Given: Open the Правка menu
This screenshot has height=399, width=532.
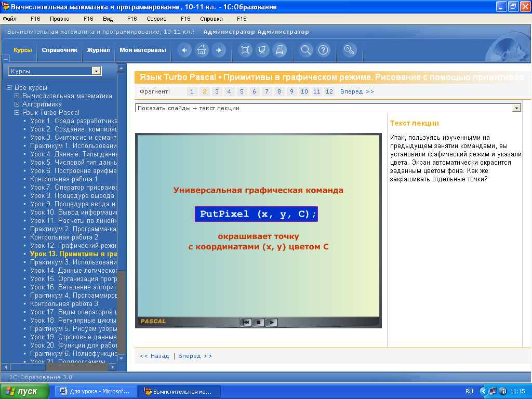Looking at the screenshot, I should tap(59, 19).
